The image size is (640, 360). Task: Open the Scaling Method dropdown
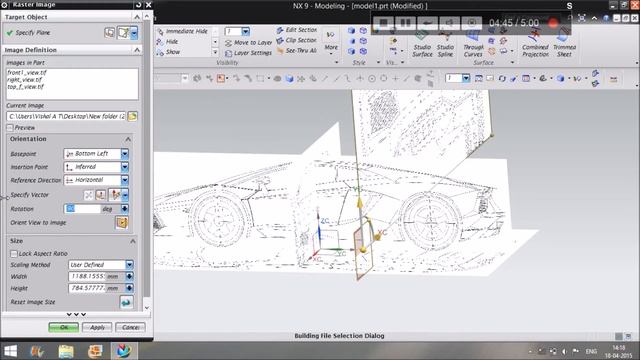pyautogui.click(x=129, y=265)
